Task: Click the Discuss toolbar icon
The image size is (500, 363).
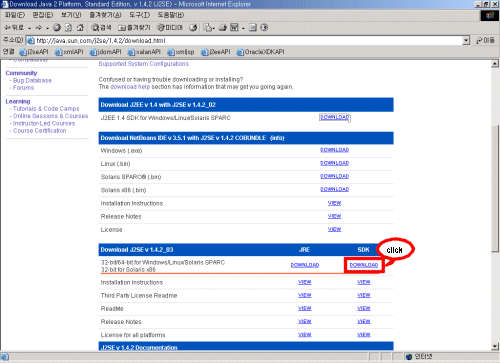Action: pyautogui.click(x=253, y=28)
